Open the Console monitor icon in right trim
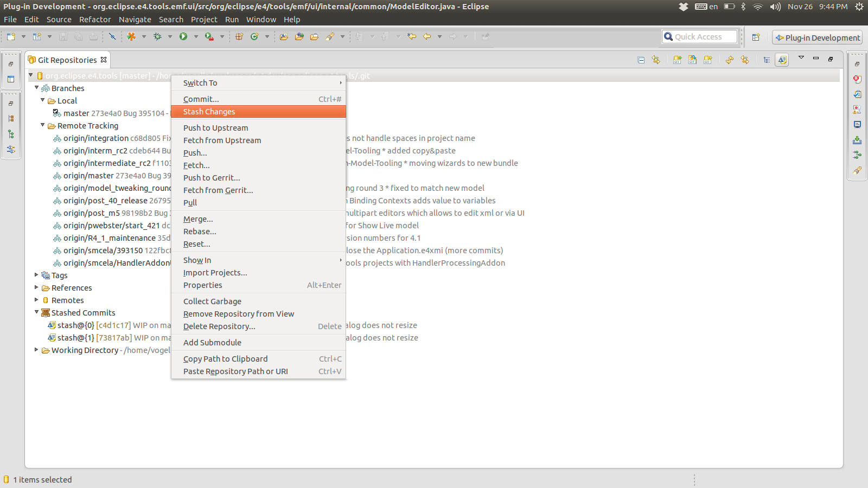 click(857, 125)
